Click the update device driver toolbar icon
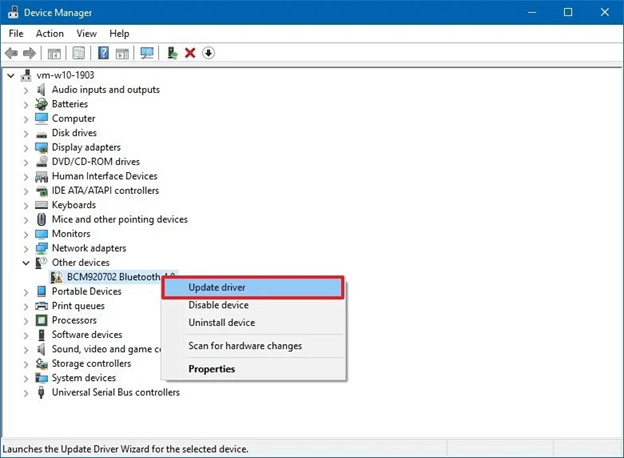The height and width of the screenshot is (458, 624). [172, 53]
